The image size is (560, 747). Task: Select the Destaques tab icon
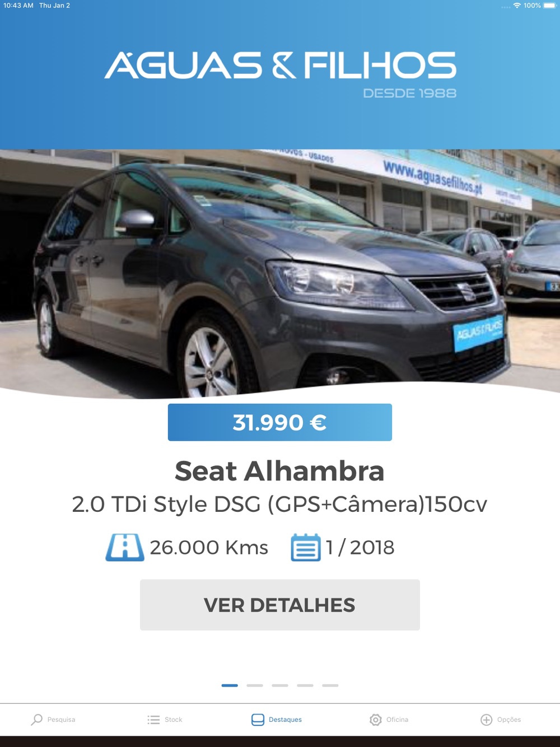pyautogui.click(x=258, y=720)
